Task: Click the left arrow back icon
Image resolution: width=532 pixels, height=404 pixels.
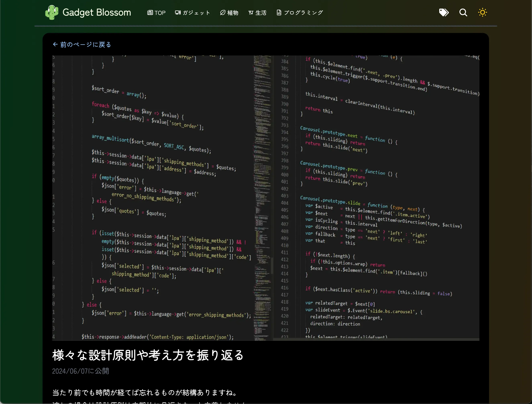Action: (x=55, y=44)
